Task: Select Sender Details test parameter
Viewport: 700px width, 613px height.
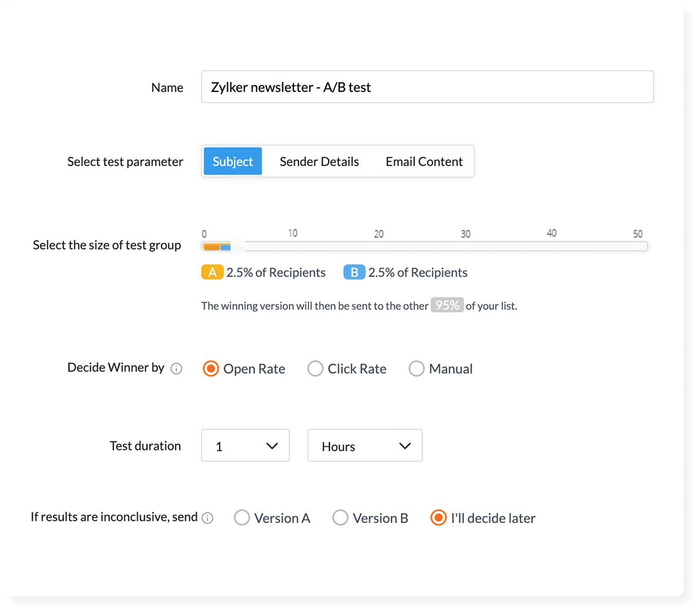Action: 319,161
